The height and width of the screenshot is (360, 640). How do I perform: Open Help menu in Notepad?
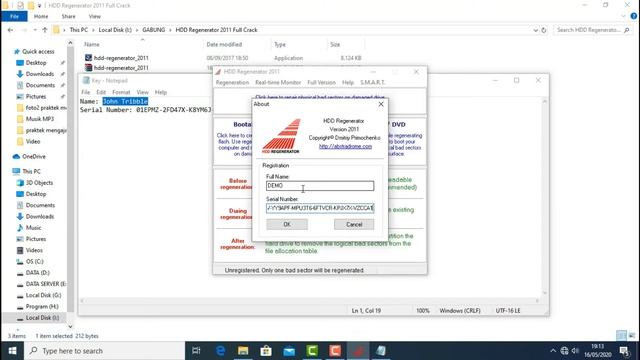[x=161, y=92]
